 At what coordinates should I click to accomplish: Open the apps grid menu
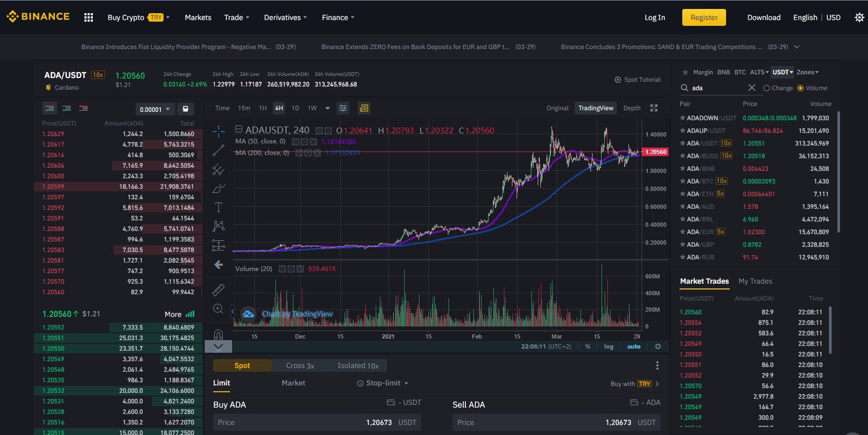click(x=89, y=17)
